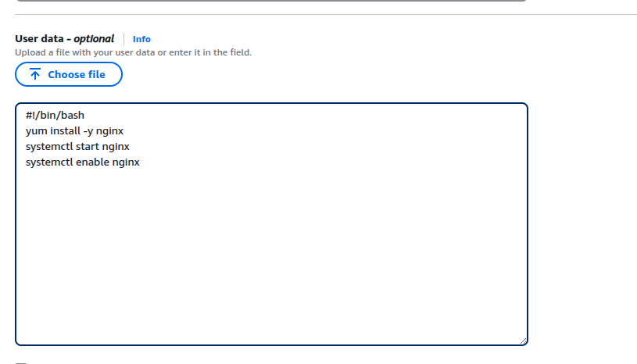Click after 'systemctl enable nginx' text

[140, 162]
